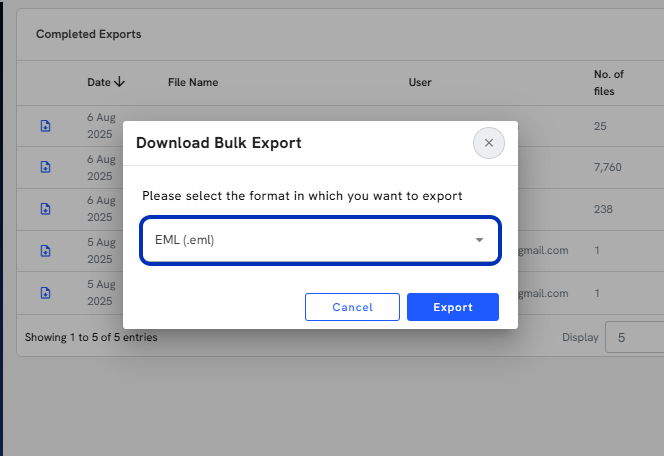Click the '238' file count cell
This screenshot has width=664, height=456.
603,209
